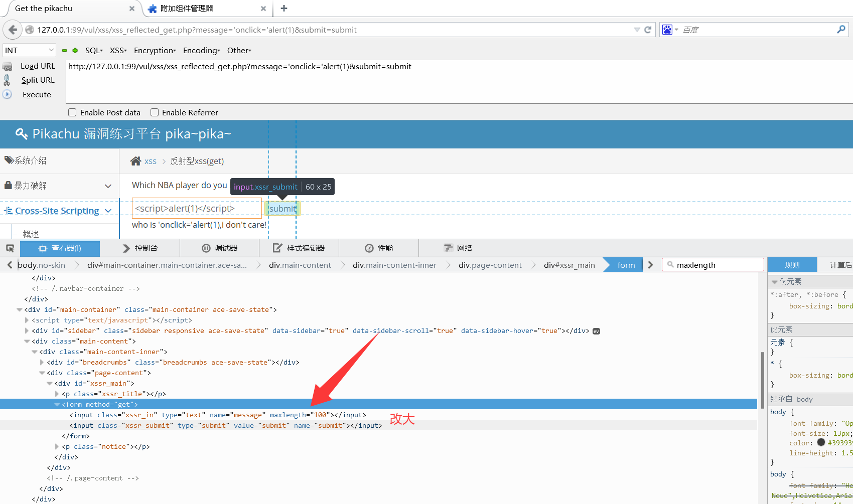
Task: Close the 附加组件管理器 tab
Action: pos(263,9)
